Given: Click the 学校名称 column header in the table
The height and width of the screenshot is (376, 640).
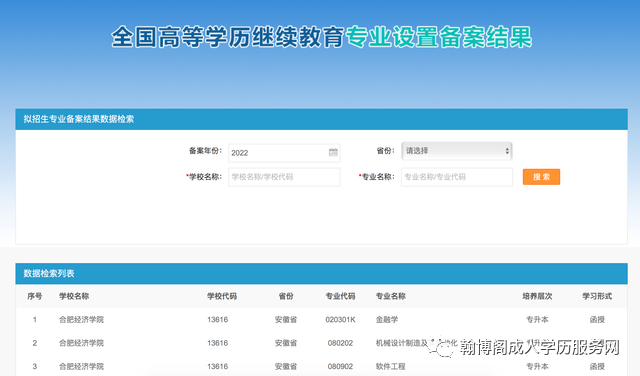Looking at the screenshot, I should [74, 296].
